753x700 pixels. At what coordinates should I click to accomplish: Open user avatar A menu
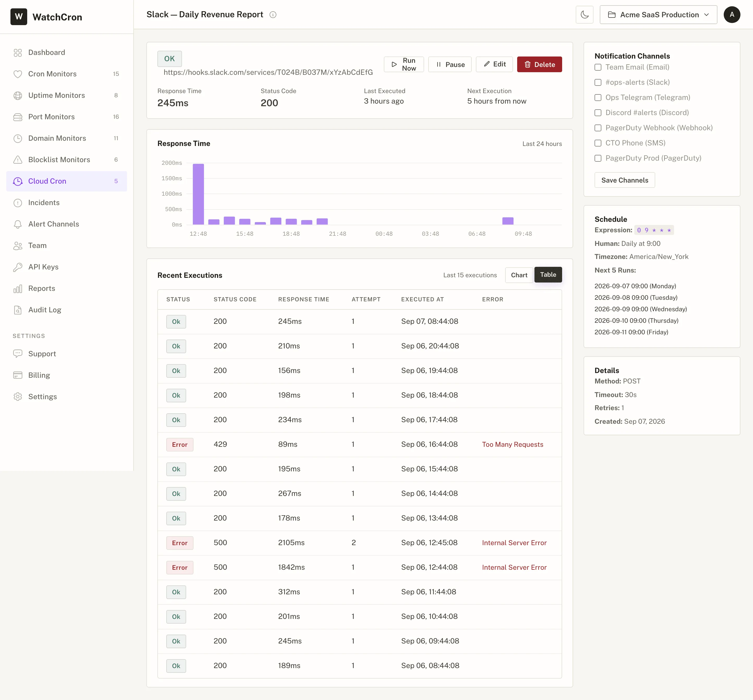pos(732,15)
